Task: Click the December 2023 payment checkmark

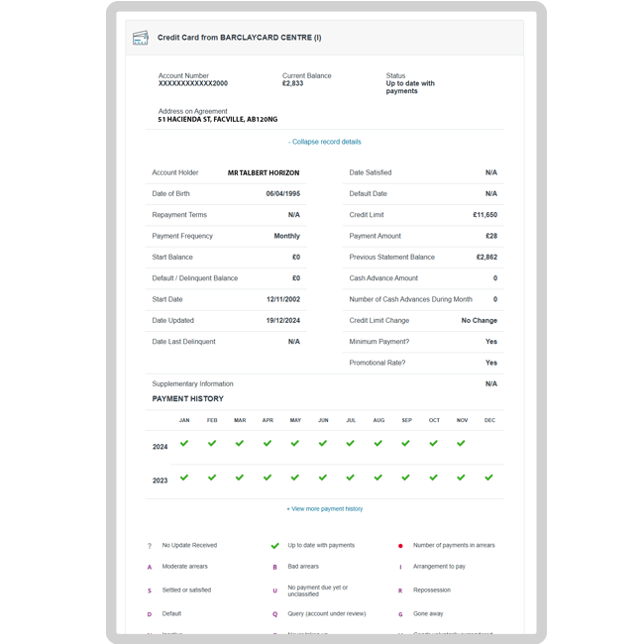Action: 489,478
